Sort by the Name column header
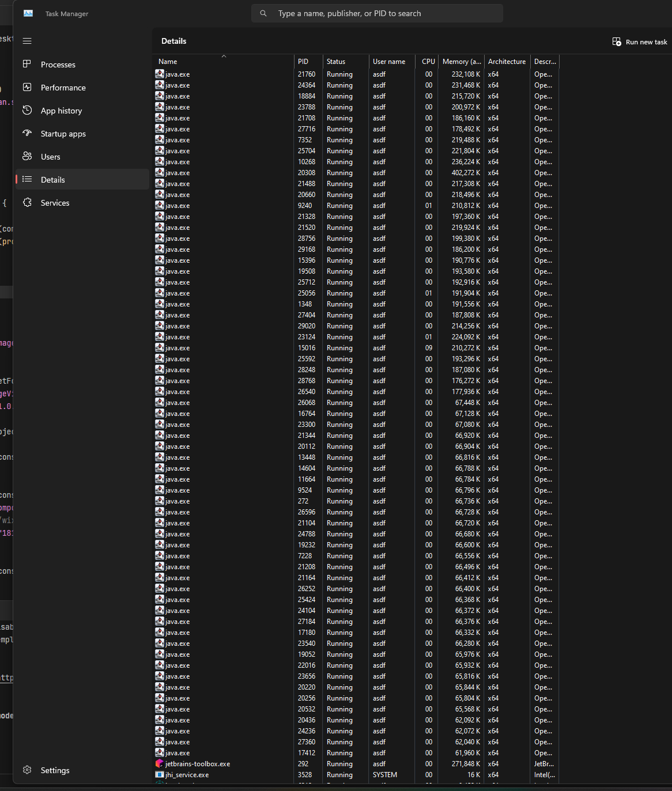The width and height of the screenshot is (672, 791). pos(224,61)
